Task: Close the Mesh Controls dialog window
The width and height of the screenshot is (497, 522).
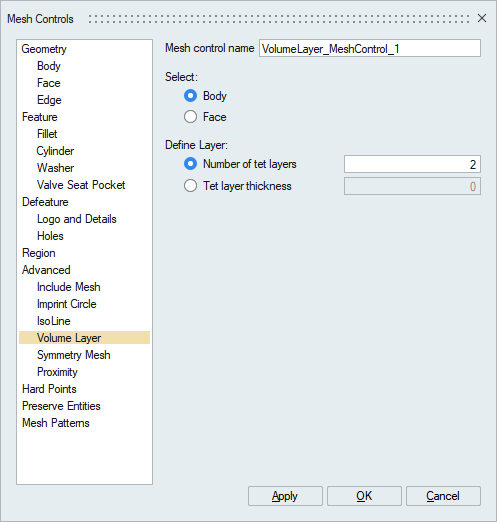Action: click(x=482, y=18)
